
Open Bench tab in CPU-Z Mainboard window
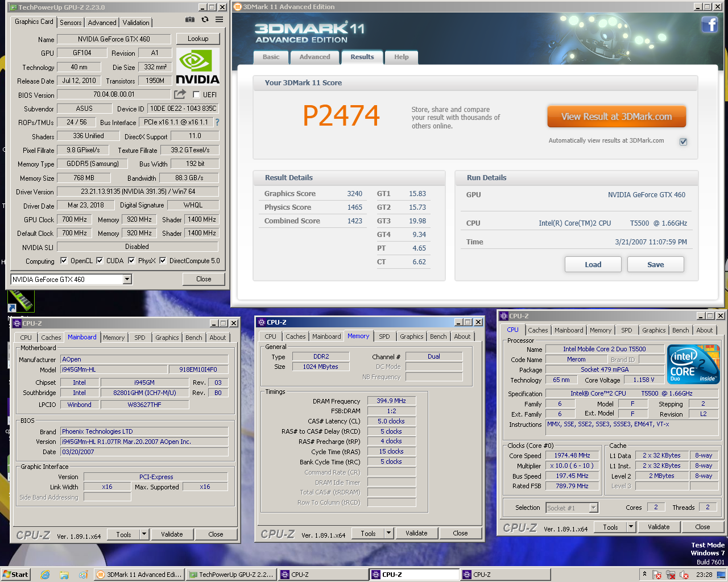click(194, 338)
